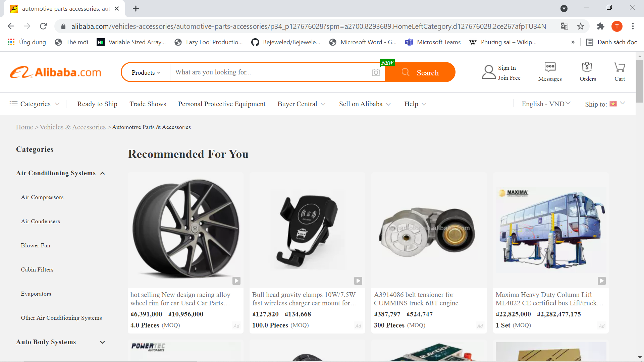This screenshot has height=362, width=644.
Task: Open the Chrome profile avatar T
Action: (x=617, y=26)
